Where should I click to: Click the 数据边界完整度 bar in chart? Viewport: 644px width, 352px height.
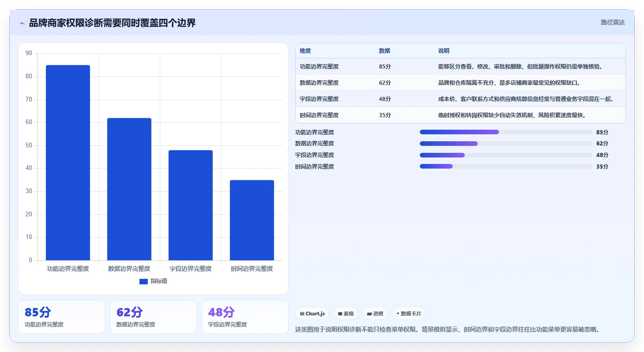129,189
